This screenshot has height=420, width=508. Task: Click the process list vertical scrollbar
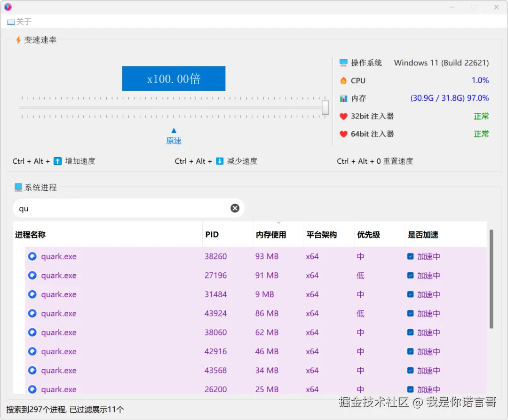491,279
